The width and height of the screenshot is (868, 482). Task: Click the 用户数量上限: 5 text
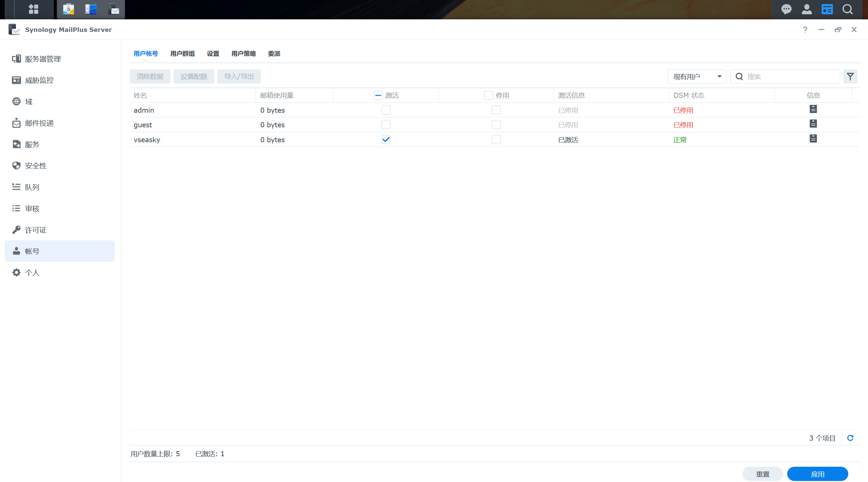155,454
